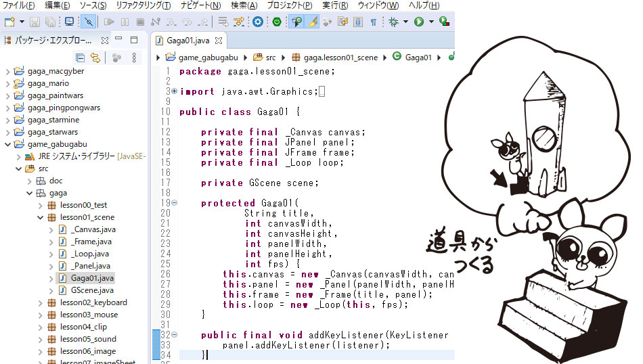Click the Skip All Breakpoints icon

coord(88,22)
